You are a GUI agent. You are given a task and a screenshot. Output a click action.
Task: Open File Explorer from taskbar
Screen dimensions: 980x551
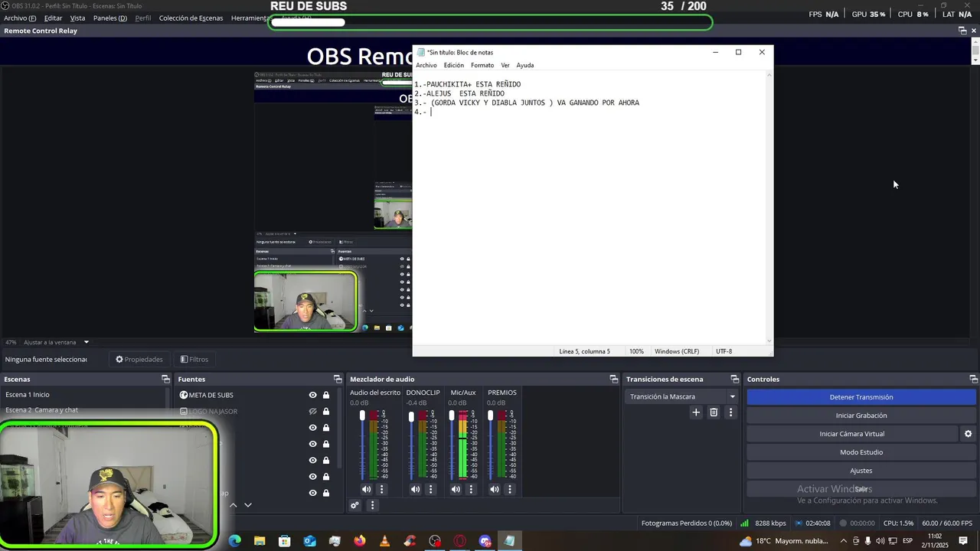pyautogui.click(x=260, y=541)
